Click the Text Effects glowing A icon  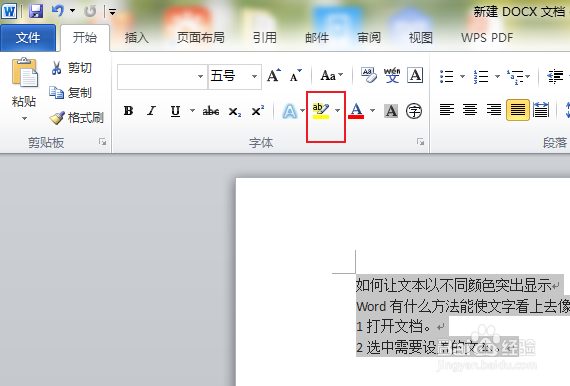pos(290,111)
